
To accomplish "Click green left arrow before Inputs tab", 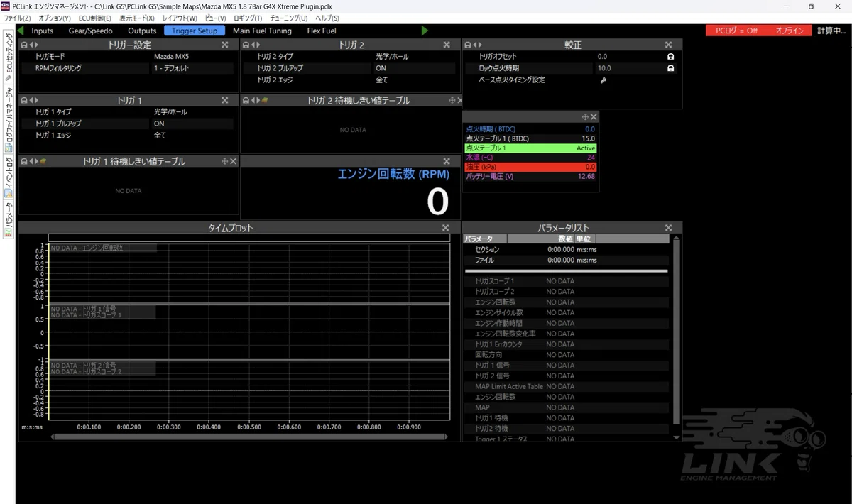I will 21,31.
